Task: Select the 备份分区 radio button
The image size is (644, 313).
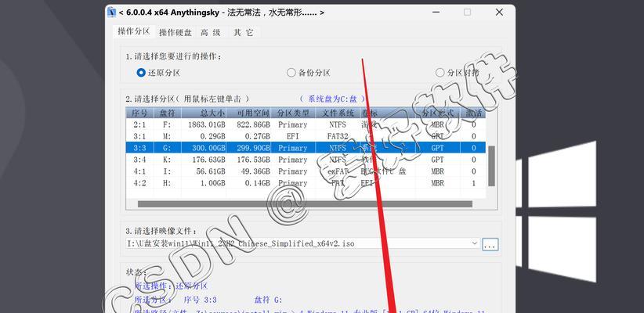Action: click(x=309, y=73)
